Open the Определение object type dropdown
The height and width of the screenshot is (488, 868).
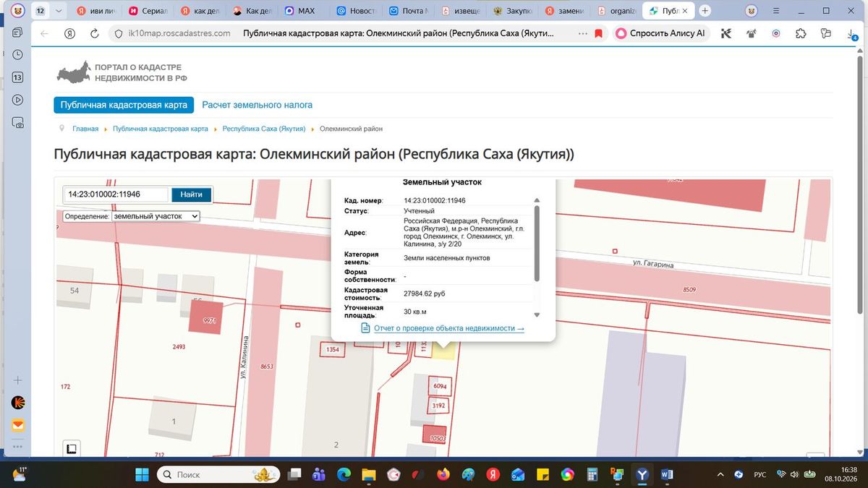point(156,216)
